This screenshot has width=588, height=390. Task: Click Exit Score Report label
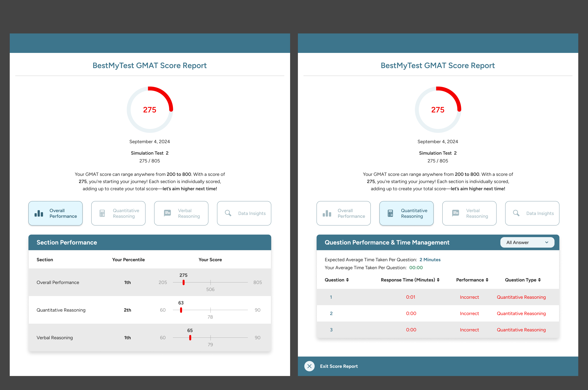(x=339, y=366)
